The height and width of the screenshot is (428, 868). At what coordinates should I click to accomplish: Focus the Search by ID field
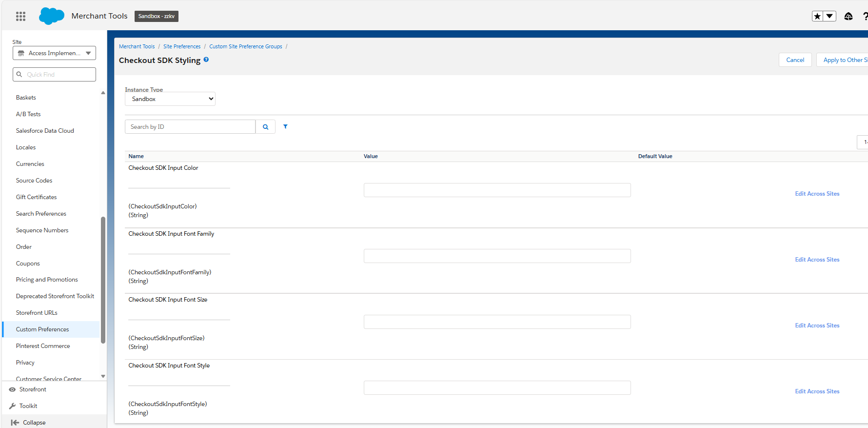pos(190,127)
